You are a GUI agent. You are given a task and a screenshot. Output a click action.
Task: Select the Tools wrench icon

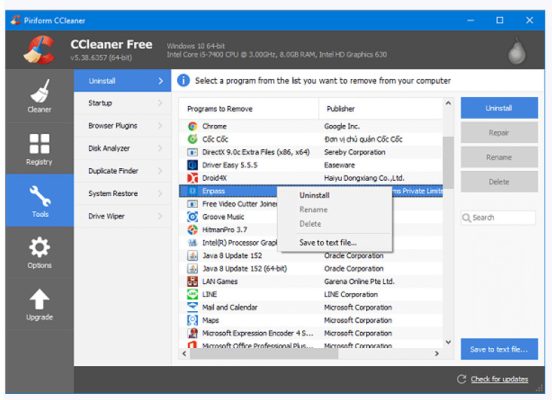(40, 196)
